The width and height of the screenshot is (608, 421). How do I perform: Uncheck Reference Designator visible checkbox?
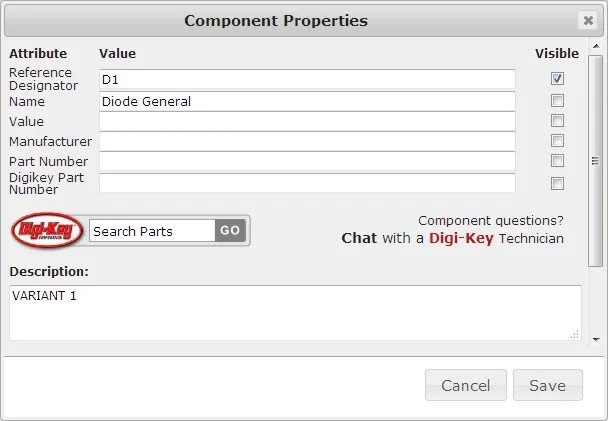pos(557,79)
